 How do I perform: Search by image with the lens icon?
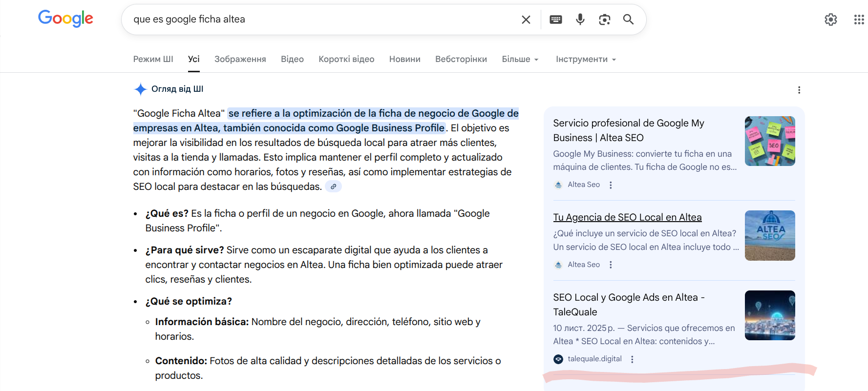pos(605,20)
